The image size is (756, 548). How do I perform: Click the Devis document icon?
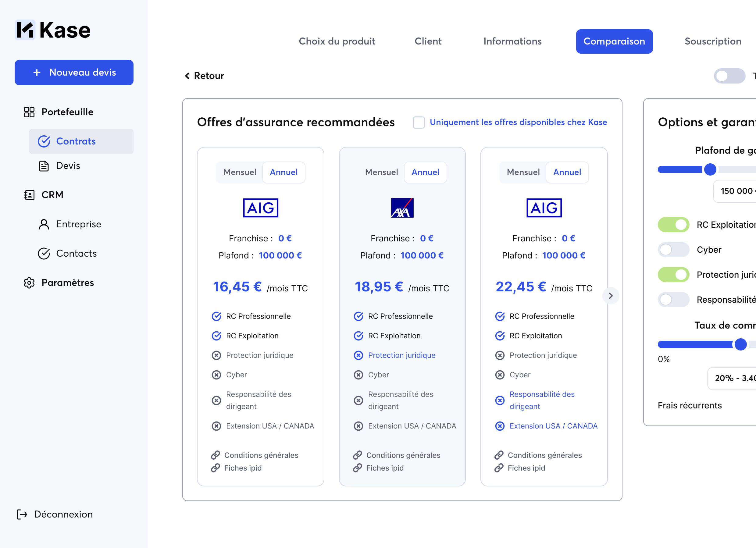[x=44, y=166]
